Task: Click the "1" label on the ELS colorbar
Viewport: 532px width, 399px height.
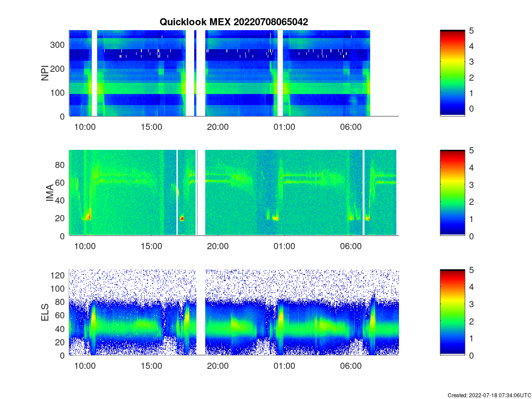Action: (x=472, y=338)
